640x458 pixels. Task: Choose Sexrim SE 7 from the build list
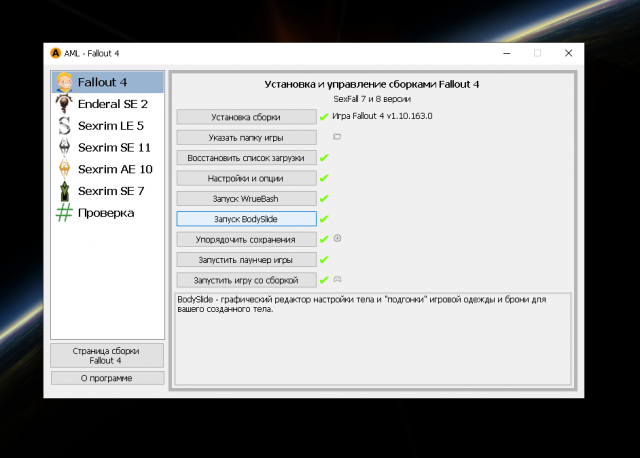[x=110, y=191]
